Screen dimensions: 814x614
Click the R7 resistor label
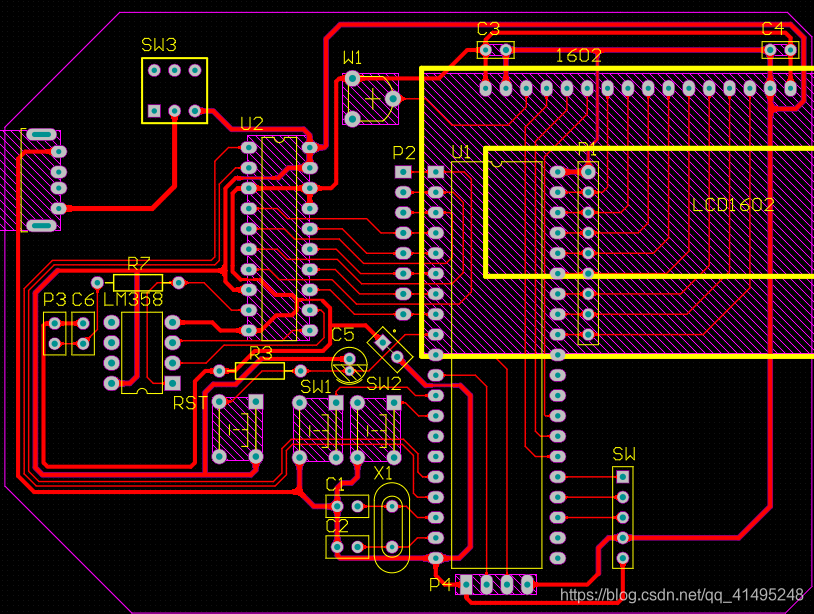(x=139, y=264)
